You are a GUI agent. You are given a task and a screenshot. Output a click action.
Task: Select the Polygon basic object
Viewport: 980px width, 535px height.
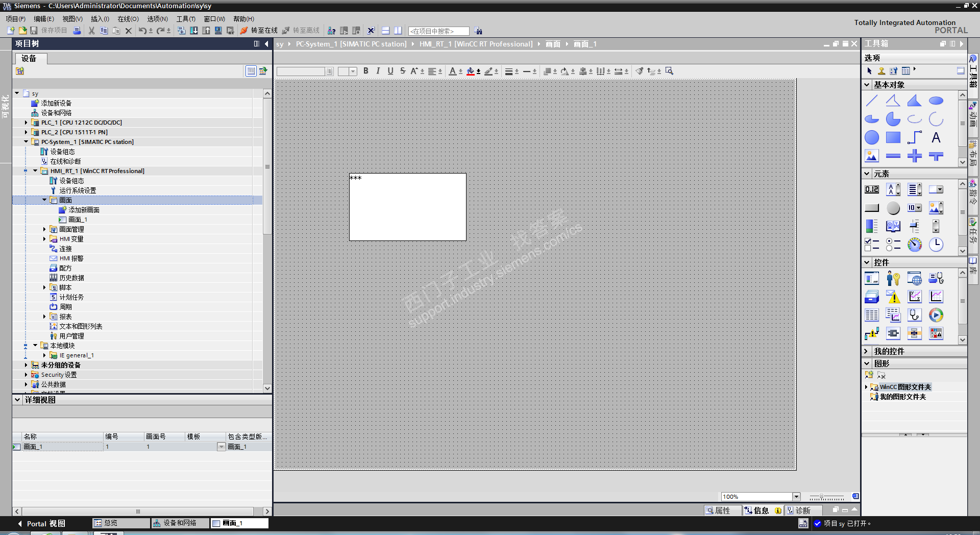(914, 101)
